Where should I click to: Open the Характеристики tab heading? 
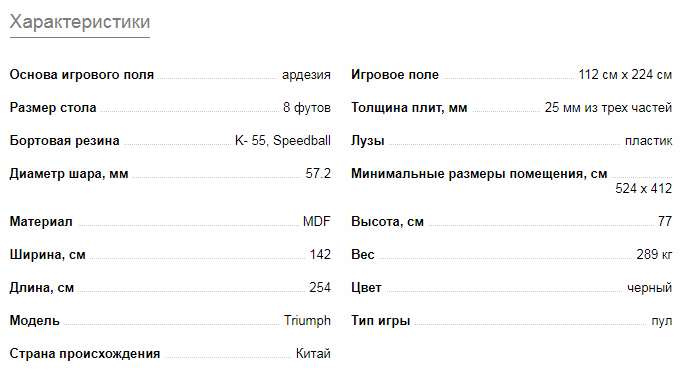[80, 22]
